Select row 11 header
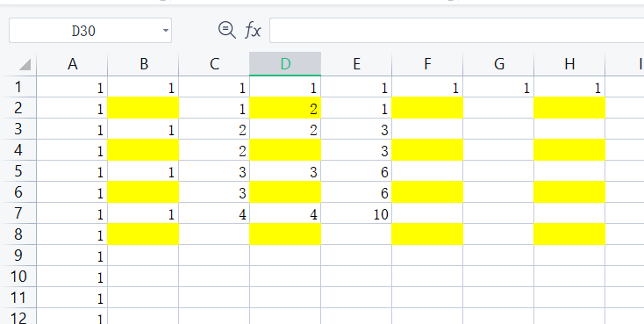644x324 pixels. (18, 297)
